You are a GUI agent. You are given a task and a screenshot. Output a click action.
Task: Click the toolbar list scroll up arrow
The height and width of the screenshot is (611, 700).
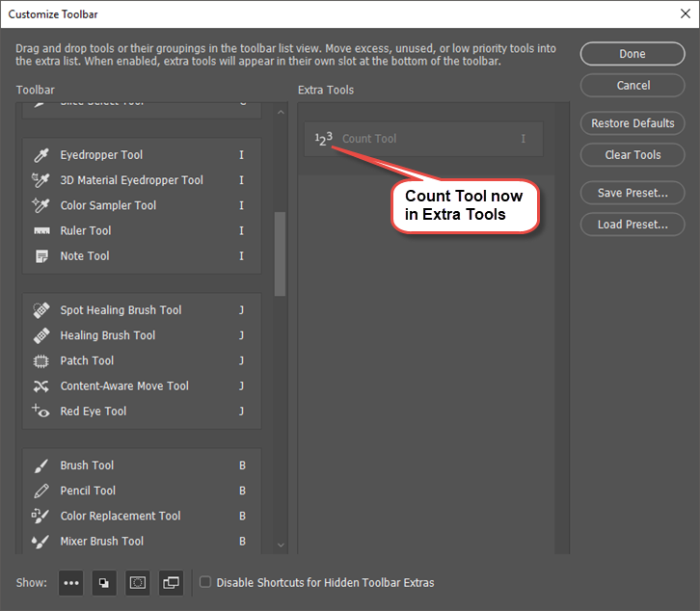pyautogui.click(x=281, y=112)
